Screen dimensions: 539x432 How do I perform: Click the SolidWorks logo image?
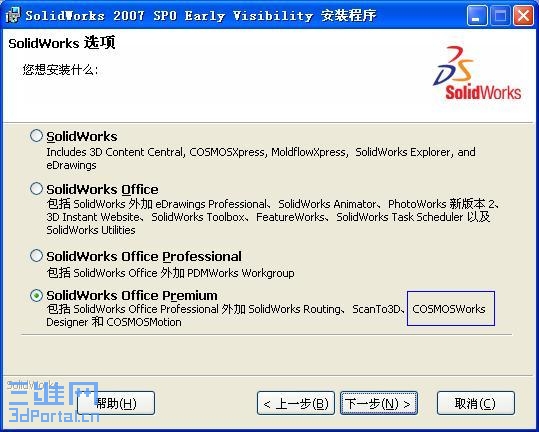[477, 73]
